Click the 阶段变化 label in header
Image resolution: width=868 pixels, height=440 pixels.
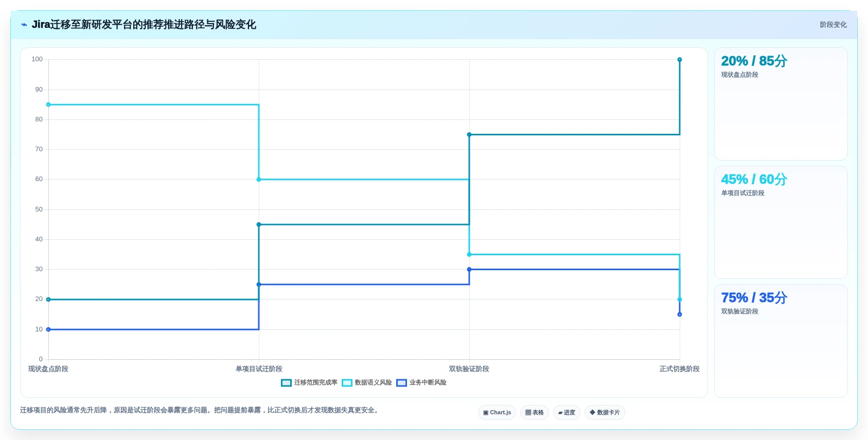833,25
